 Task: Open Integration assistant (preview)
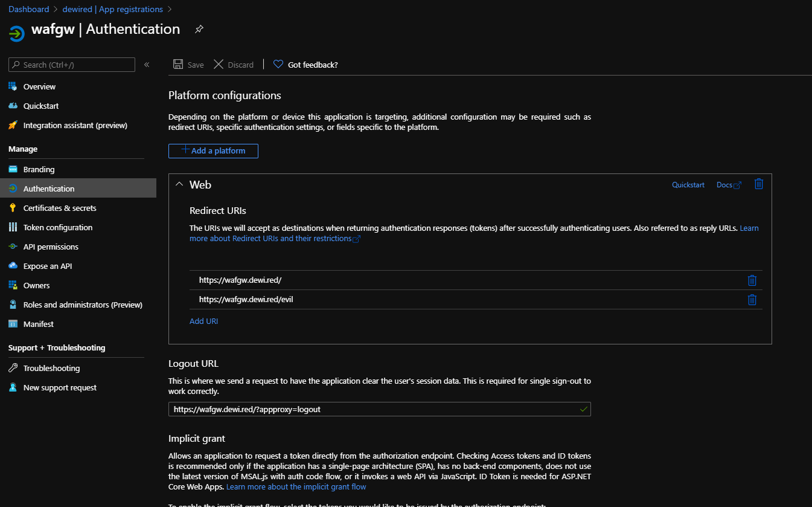[x=75, y=125]
